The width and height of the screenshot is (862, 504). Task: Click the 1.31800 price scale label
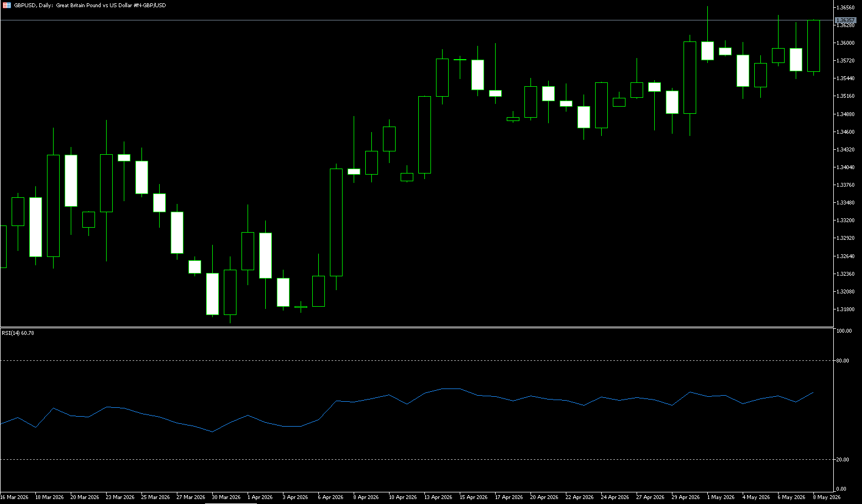click(845, 309)
